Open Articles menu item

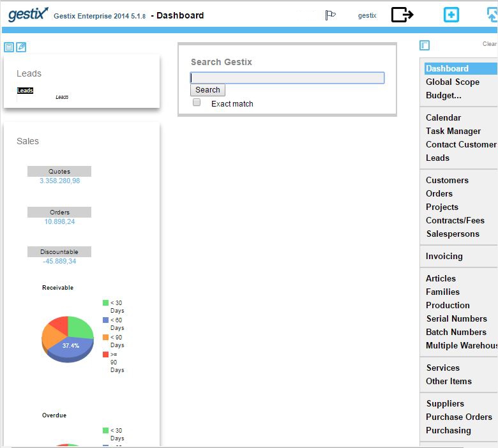(441, 278)
